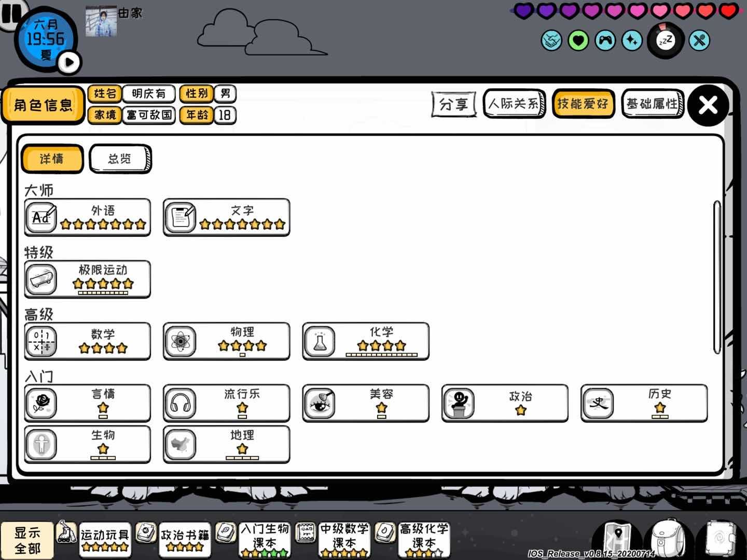Open the foreign language skill card

(x=88, y=217)
